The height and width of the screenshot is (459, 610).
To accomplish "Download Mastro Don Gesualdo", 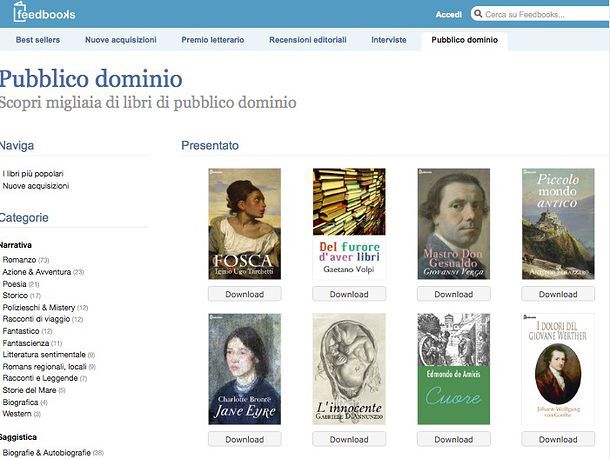I will pos(454,294).
